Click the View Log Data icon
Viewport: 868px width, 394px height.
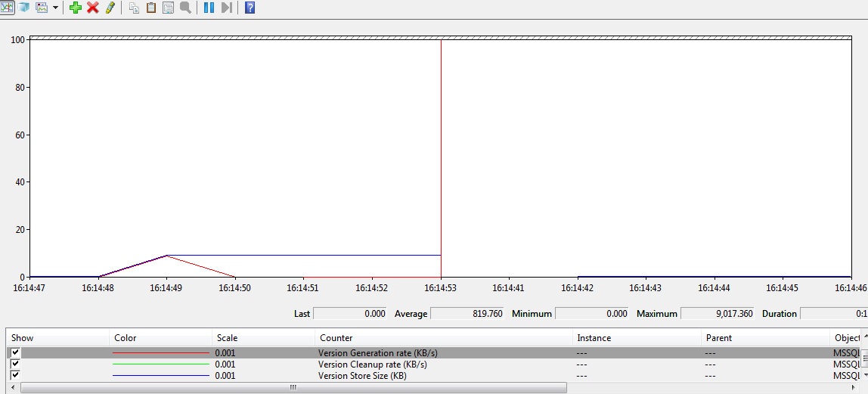(24, 8)
